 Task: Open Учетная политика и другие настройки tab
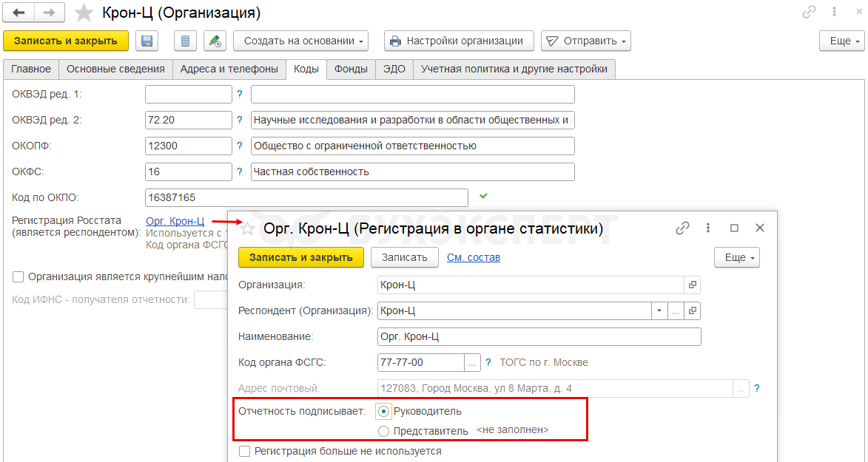[514, 69]
